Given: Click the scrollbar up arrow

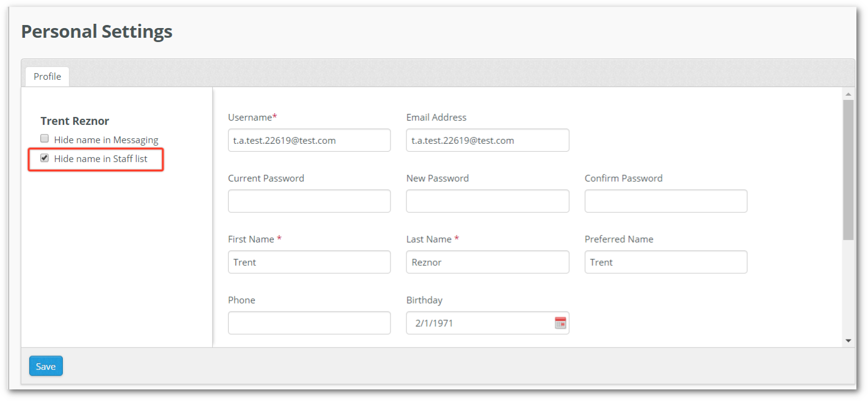Looking at the screenshot, I should click(x=848, y=94).
